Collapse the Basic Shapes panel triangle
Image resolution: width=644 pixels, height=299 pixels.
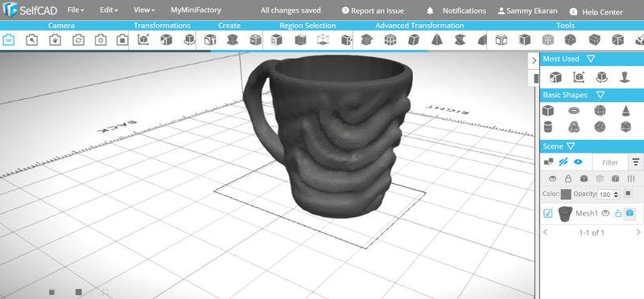pyautogui.click(x=600, y=95)
